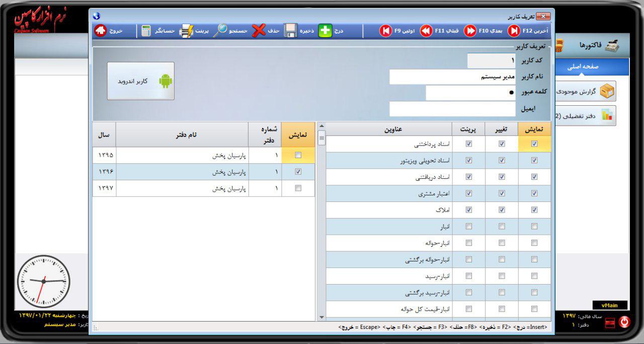Click the کاربر اندروید button

[x=141, y=81]
